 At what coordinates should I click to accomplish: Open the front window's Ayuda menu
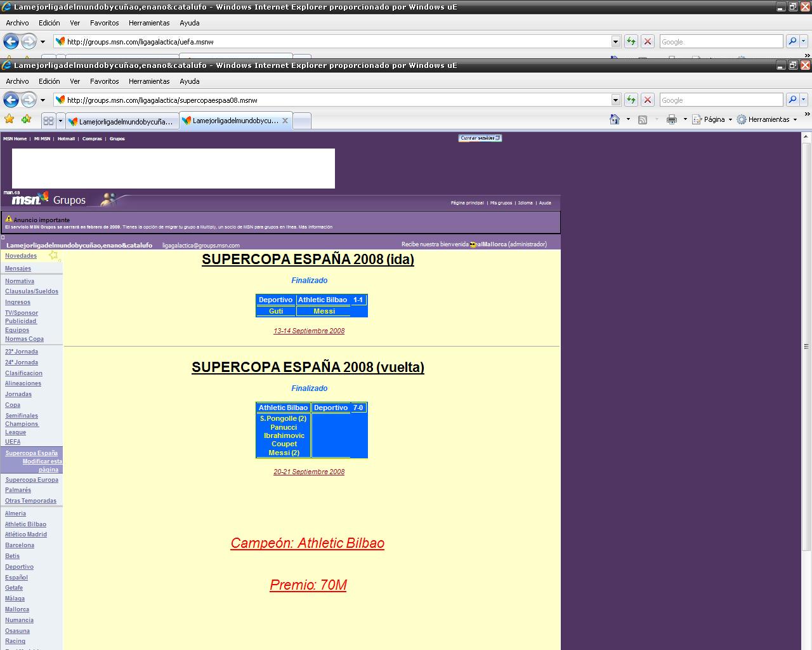pos(189,81)
